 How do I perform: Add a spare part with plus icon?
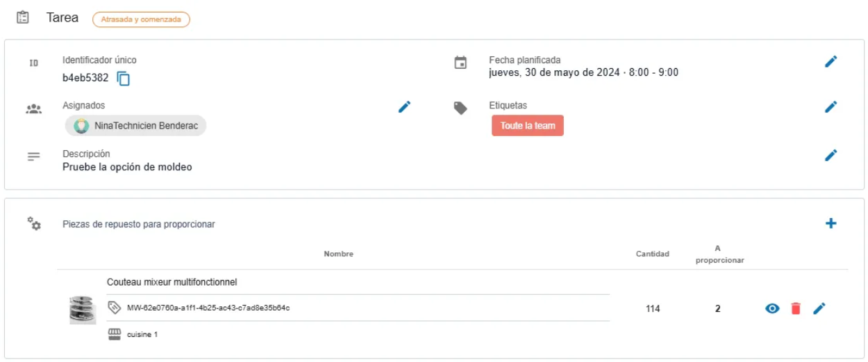(x=831, y=224)
